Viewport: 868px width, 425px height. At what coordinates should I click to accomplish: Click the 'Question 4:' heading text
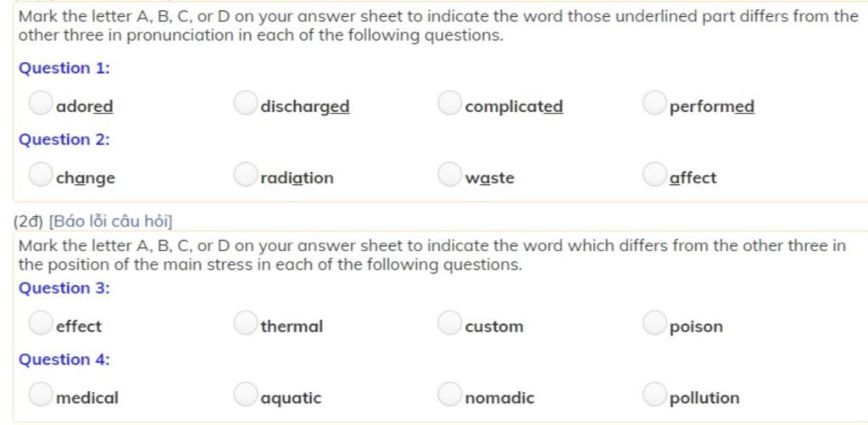point(64,360)
